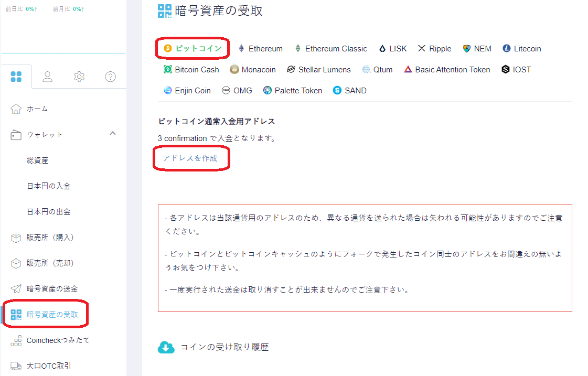Image resolution: width=588 pixels, height=376 pixels.
Task: Open the Palette Token tab
Action: click(293, 91)
